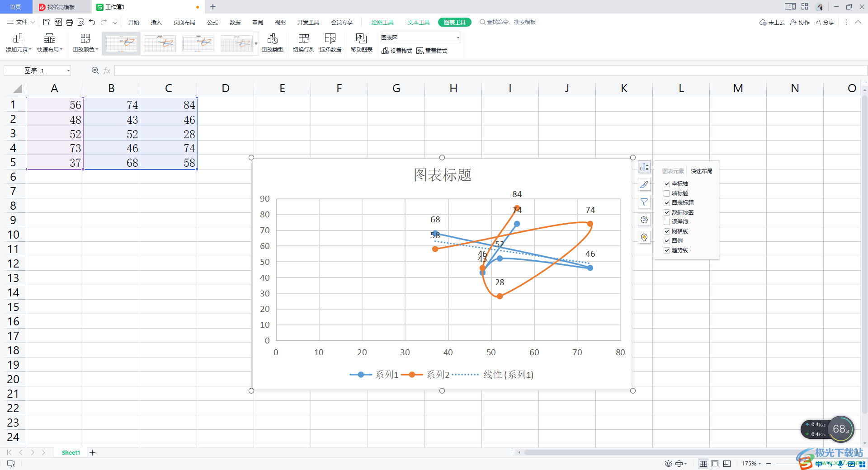This screenshot has height=470, width=868.
Task: Open the 文件 (File) menu dropdown
Action: point(21,22)
